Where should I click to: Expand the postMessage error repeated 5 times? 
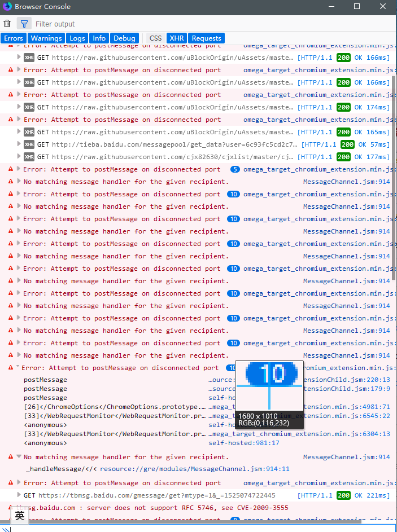[19, 169]
